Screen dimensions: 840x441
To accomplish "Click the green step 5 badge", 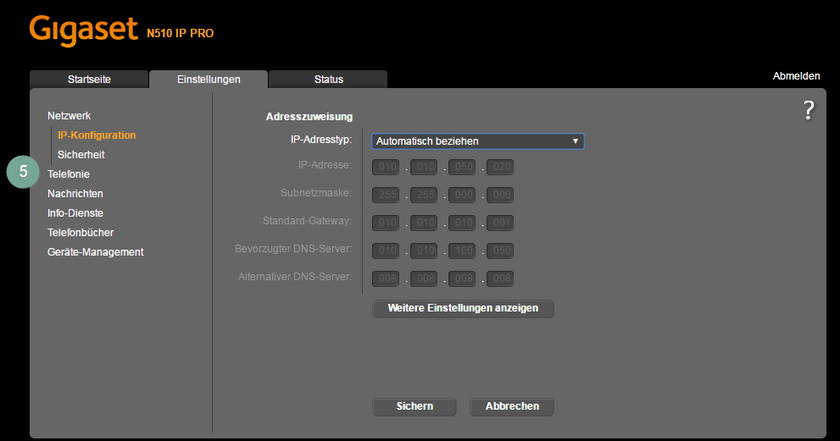I will (22, 172).
